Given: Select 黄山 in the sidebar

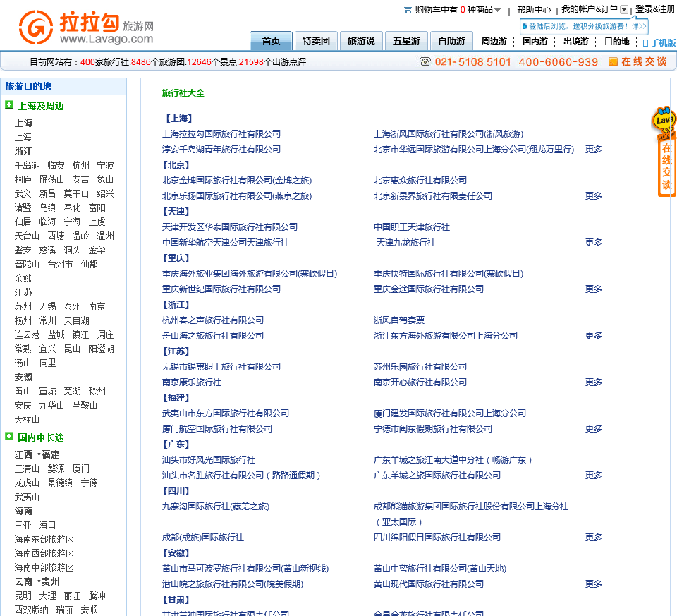Looking at the screenshot, I should [23, 392].
